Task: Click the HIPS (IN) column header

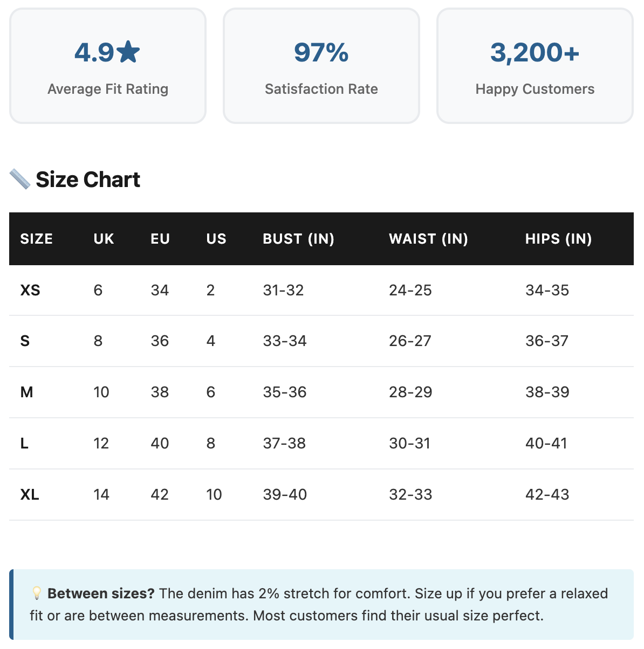Action: [558, 239]
